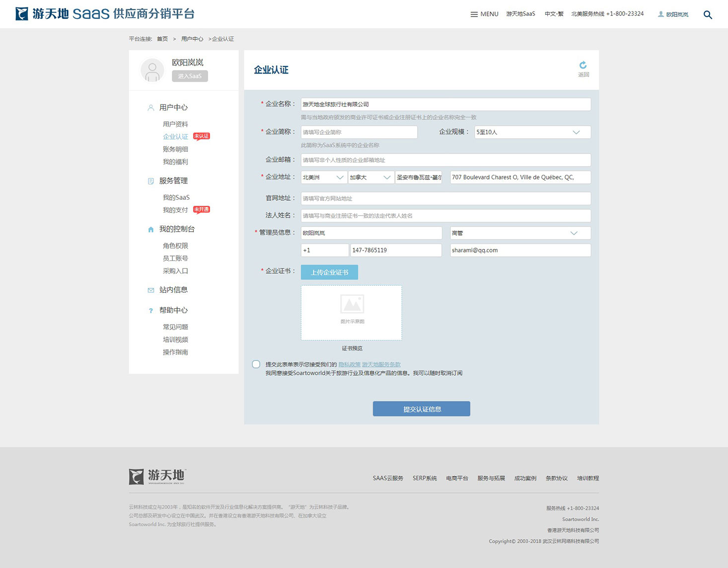Click the certificate preview image placeholder

pyautogui.click(x=351, y=313)
